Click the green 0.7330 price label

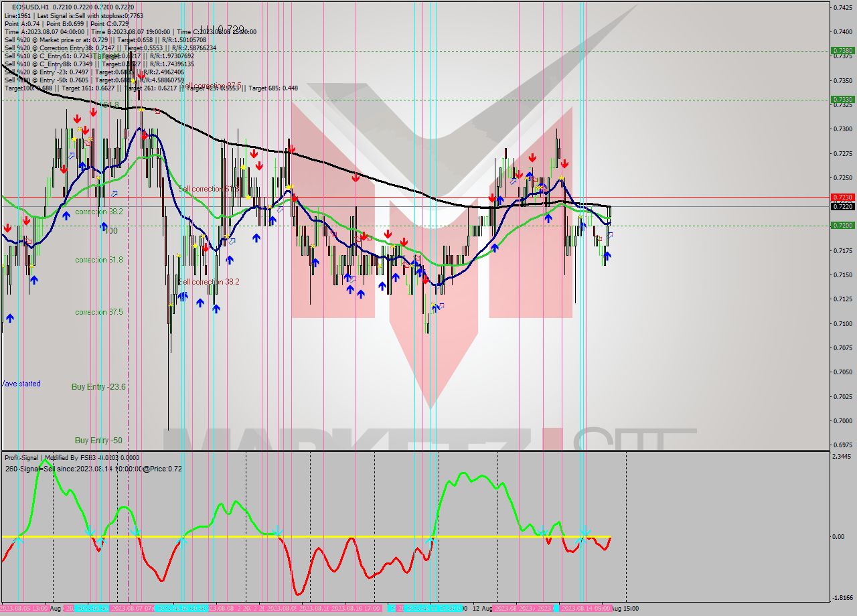click(x=842, y=99)
